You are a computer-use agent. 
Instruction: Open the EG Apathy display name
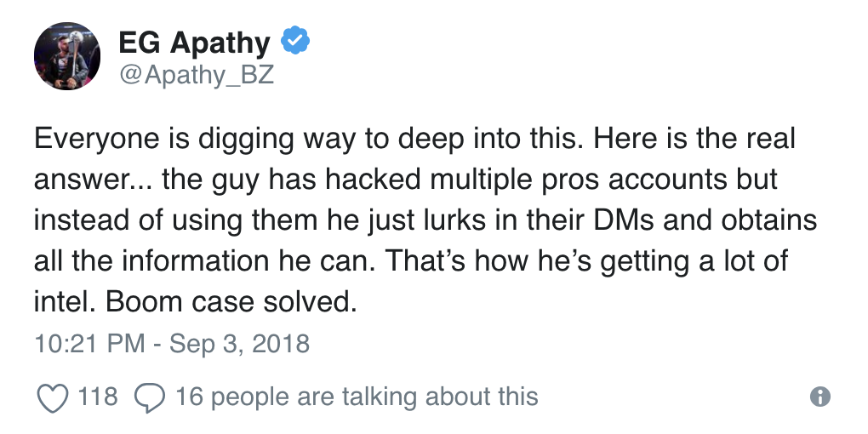195,42
